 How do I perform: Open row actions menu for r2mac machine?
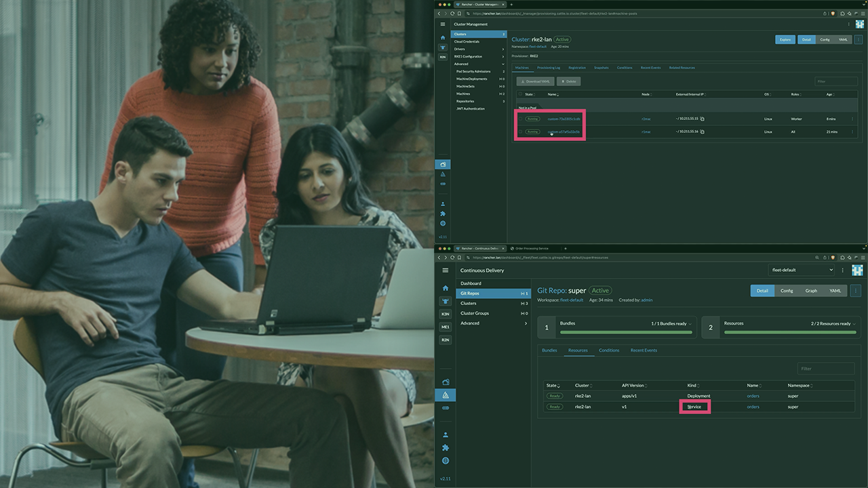pyautogui.click(x=852, y=119)
